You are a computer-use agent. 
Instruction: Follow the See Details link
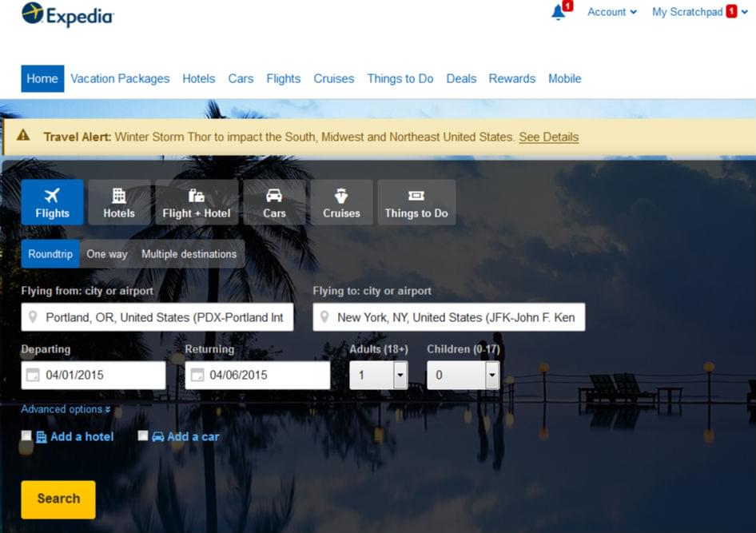(x=549, y=137)
